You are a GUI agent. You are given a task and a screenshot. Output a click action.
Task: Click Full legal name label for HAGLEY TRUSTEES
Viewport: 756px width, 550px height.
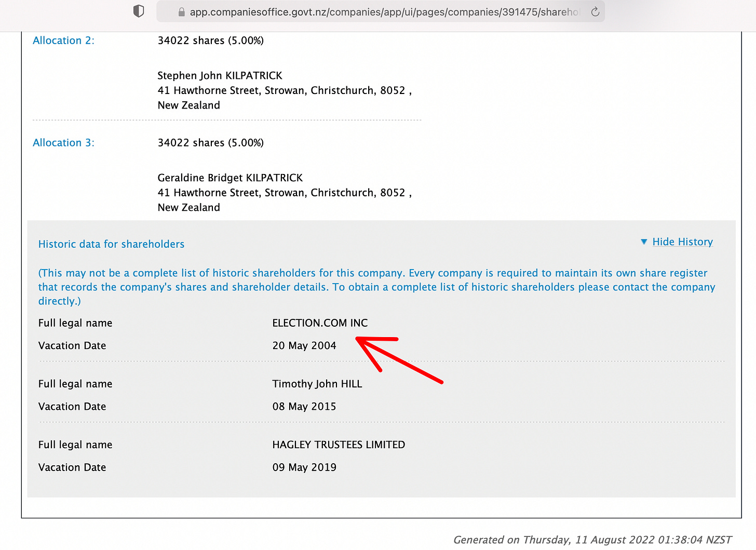pyautogui.click(x=75, y=445)
